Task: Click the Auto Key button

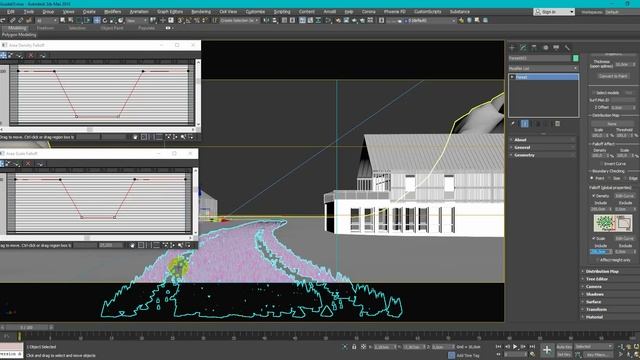Action: pos(564,347)
